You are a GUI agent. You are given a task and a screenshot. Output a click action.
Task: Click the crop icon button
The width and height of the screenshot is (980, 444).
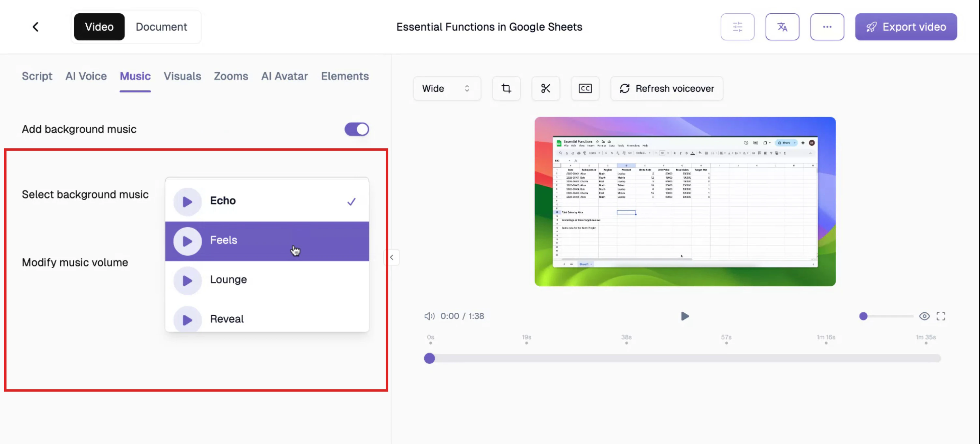point(506,88)
